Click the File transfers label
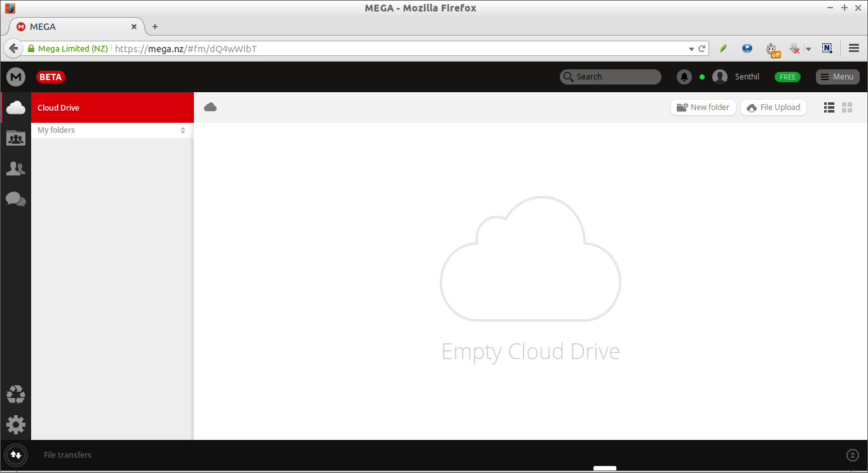Viewport: 868px width, 473px height. 67,455
